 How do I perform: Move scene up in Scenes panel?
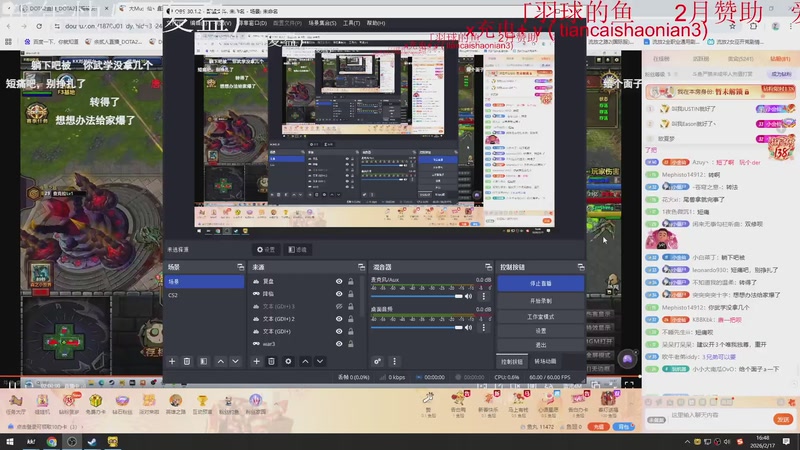[220, 361]
